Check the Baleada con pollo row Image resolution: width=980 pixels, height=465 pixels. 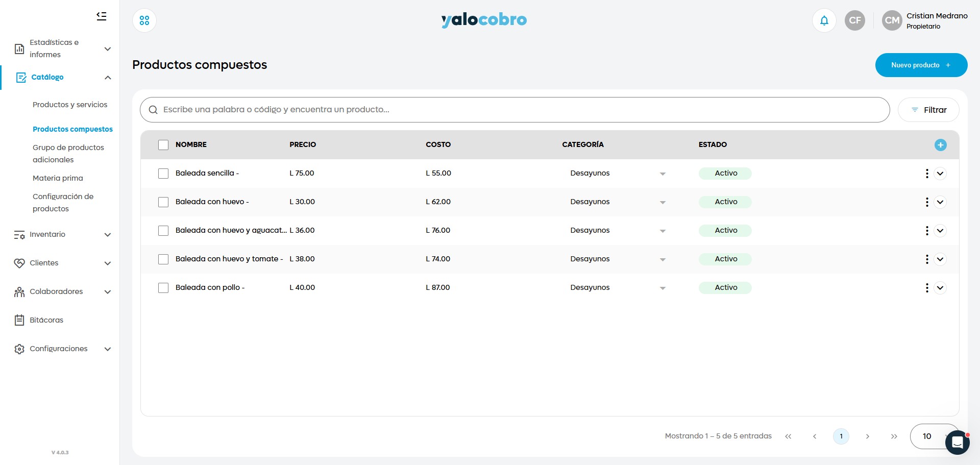pos(163,288)
